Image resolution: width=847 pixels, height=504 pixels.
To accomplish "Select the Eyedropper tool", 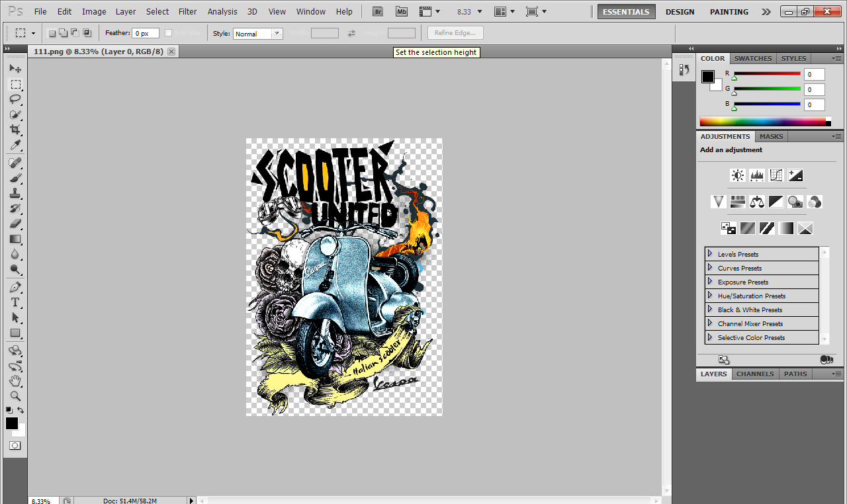I will (15, 145).
